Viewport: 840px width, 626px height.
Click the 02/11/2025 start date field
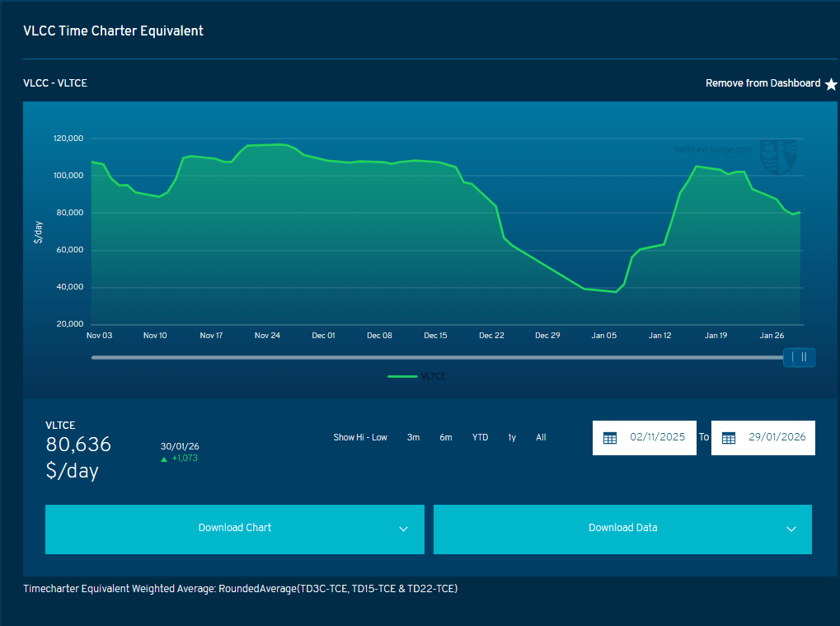pyautogui.click(x=657, y=437)
